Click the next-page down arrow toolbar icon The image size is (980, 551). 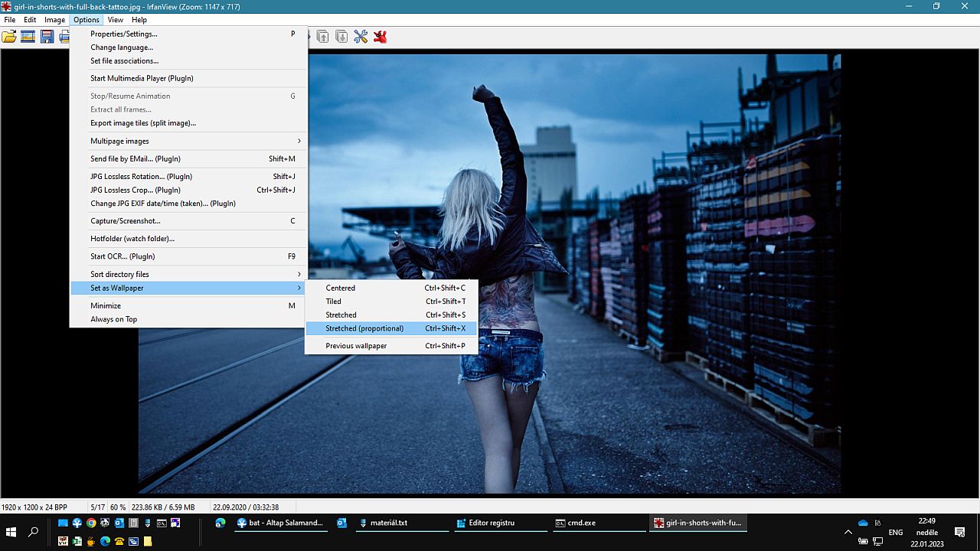coord(341,36)
